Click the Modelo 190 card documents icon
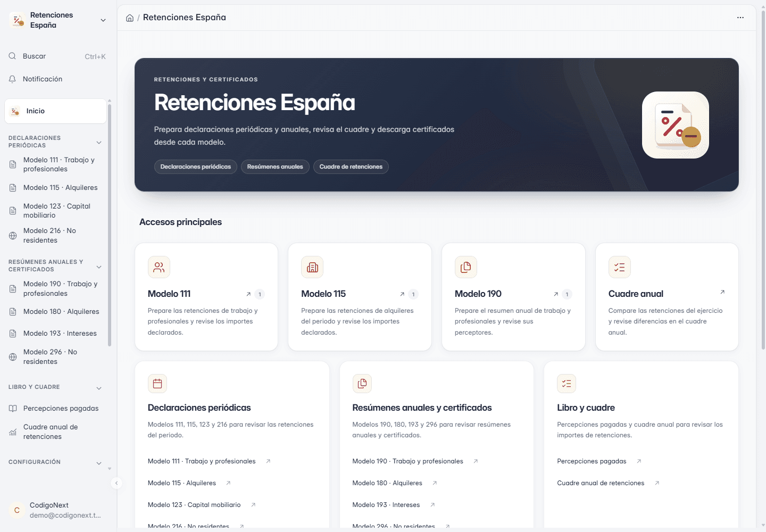This screenshot has height=532, width=766. pos(466,267)
